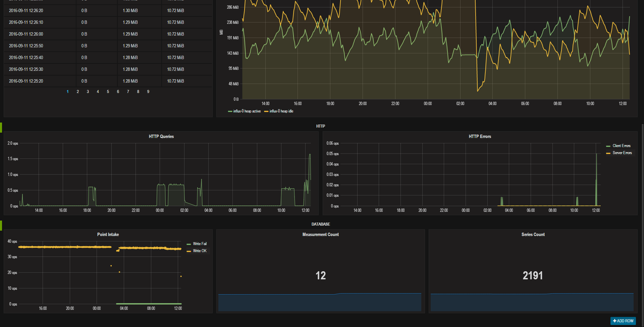Select current table page 1
The width and height of the screenshot is (644, 327).
pos(68,92)
